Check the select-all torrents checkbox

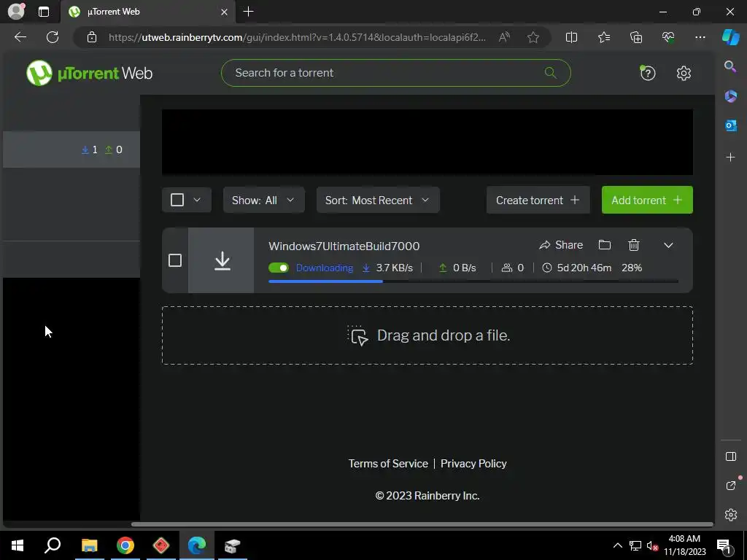(177, 200)
